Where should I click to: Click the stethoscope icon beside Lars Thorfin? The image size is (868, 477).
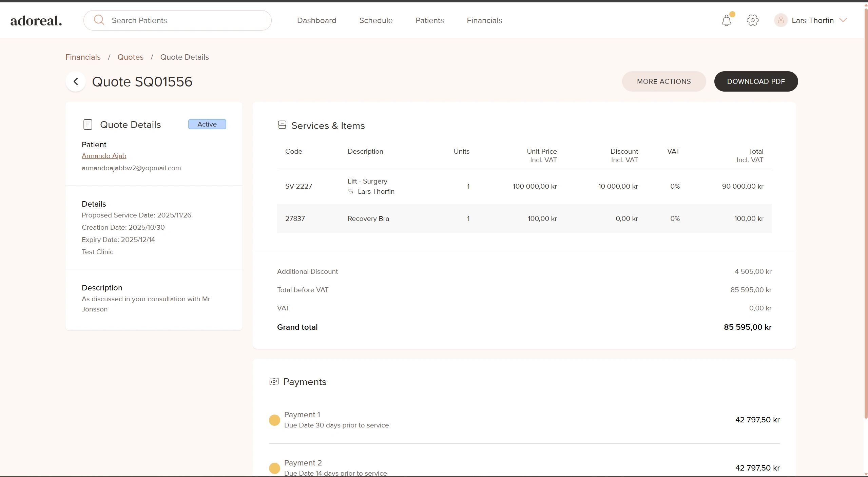coord(351,192)
